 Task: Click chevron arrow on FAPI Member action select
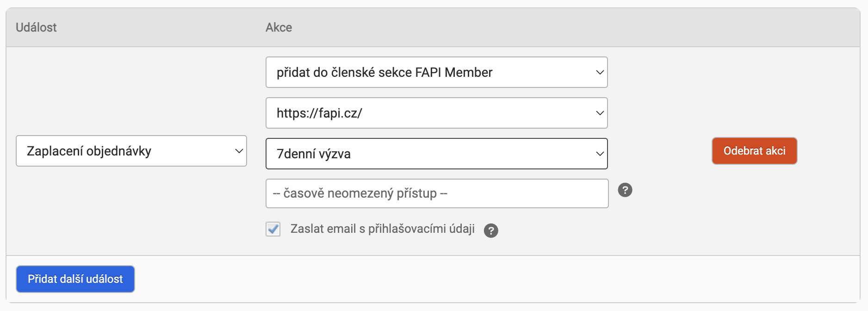(x=600, y=72)
